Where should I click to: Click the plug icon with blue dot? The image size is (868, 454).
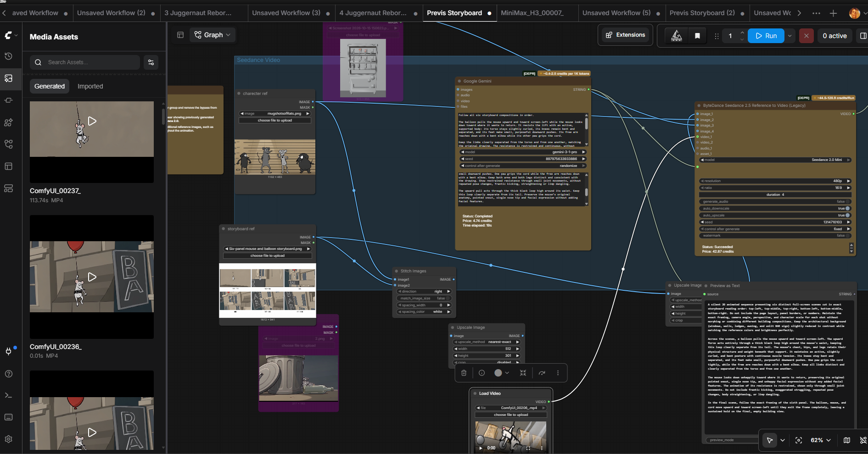[x=8, y=351]
